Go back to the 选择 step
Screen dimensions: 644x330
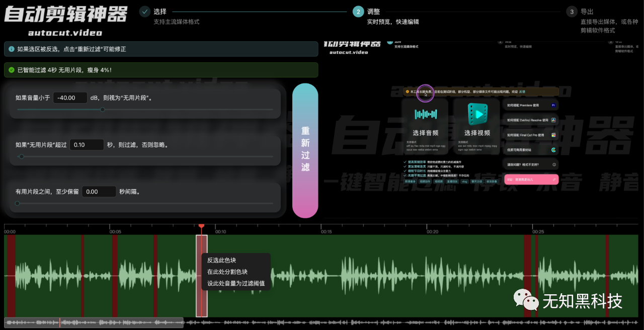160,11
